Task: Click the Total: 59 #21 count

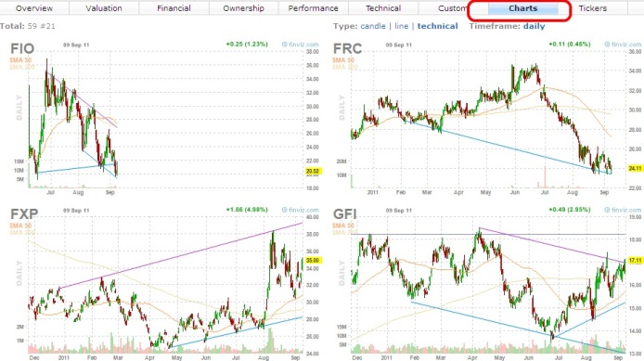Action: [28, 26]
